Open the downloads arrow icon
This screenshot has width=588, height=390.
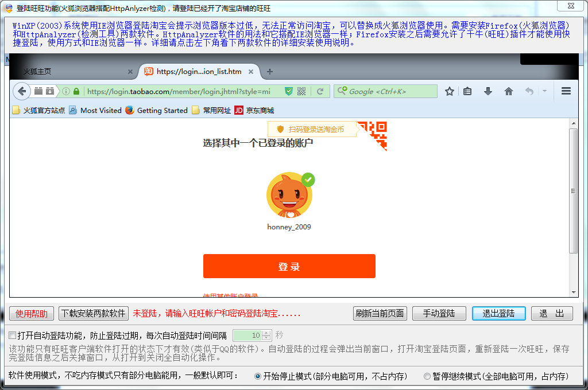tap(488, 91)
